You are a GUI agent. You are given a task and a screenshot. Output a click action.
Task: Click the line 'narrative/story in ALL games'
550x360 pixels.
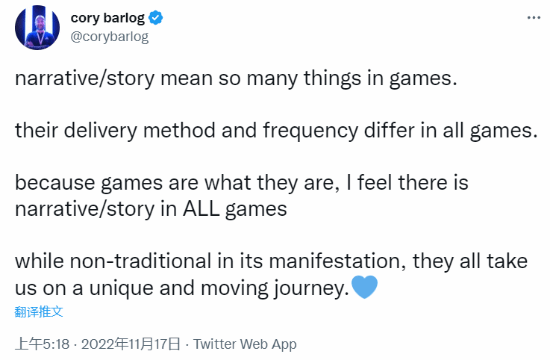151,209
